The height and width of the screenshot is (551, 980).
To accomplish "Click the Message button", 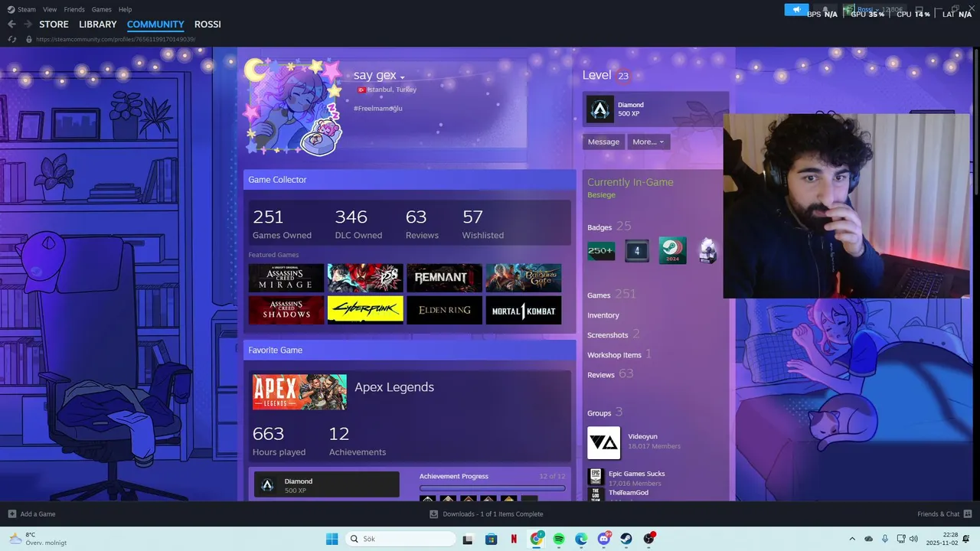I will (x=603, y=142).
